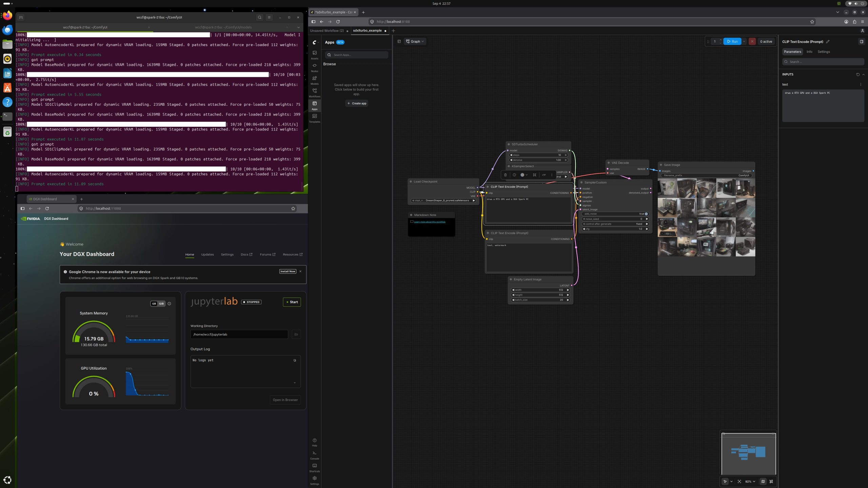Open the Nodes library in ComfyUI sidebar
Image resolution: width=868 pixels, height=488 pixels.
(315, 67)
